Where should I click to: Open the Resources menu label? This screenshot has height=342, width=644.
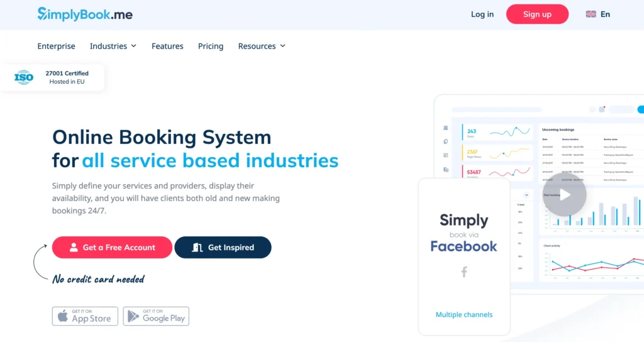[x=257, y=46]
